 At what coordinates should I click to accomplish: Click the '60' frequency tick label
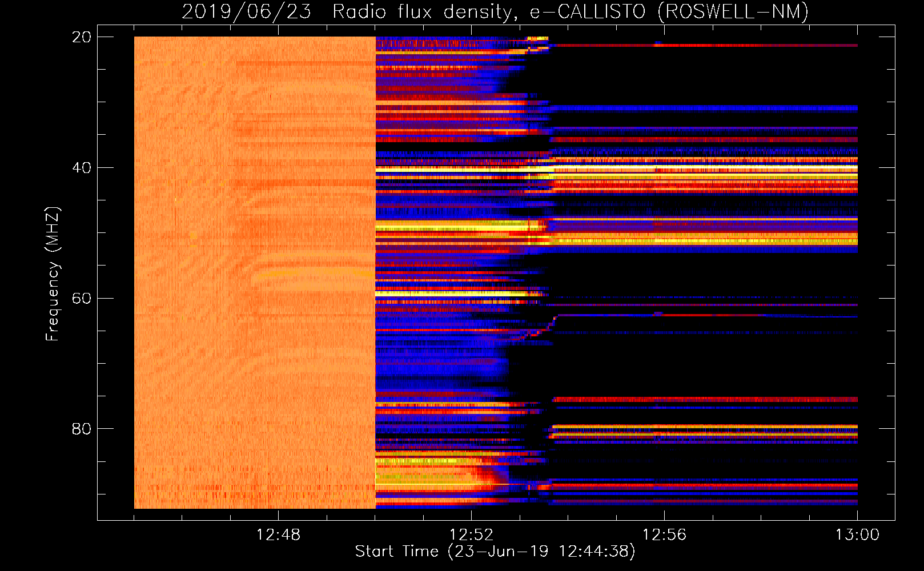[x=82, y=298]
